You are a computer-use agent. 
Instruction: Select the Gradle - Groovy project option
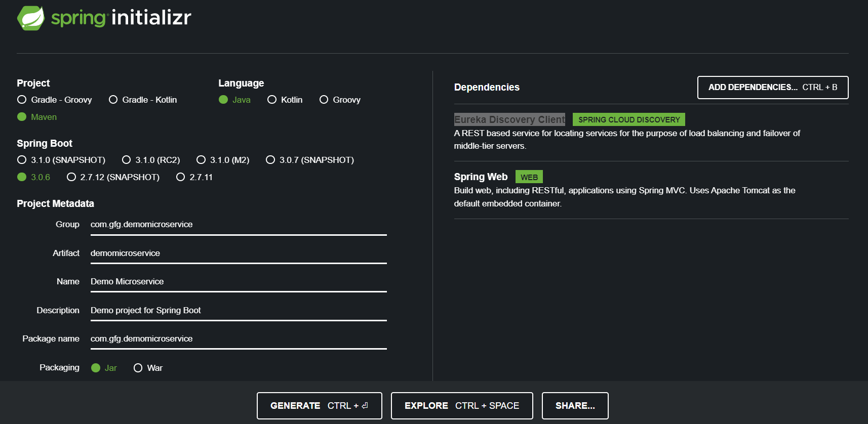[22, 100]
